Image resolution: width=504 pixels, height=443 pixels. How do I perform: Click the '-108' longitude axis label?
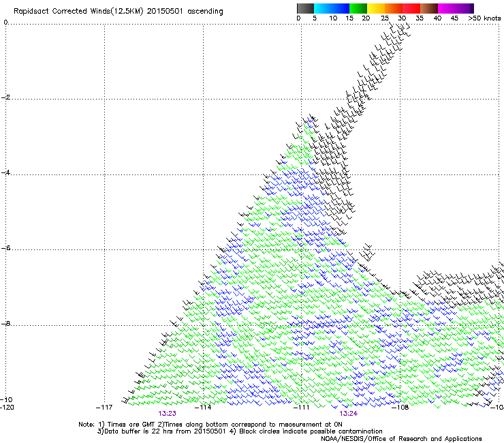click(x=400, y=408)
